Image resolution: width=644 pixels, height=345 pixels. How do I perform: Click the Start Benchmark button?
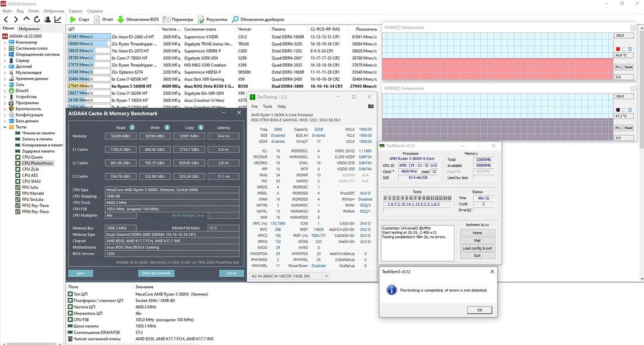156,273
